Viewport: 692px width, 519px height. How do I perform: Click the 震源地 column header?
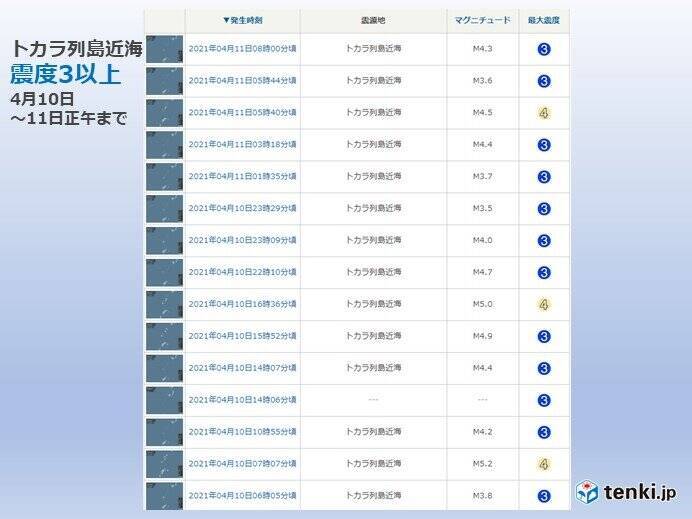(372, 20)
